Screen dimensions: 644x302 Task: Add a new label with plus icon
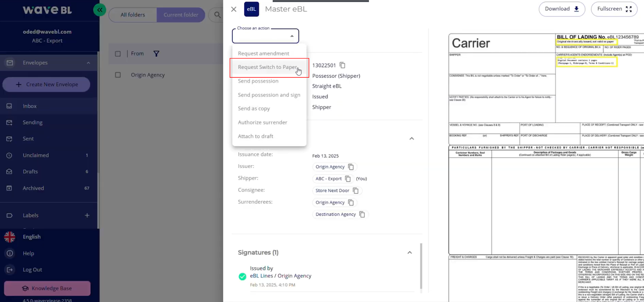coord(87,215)
